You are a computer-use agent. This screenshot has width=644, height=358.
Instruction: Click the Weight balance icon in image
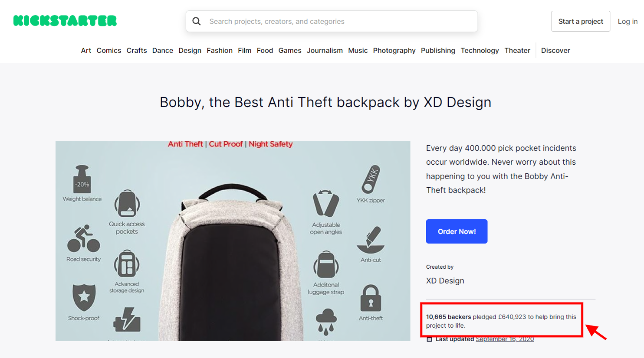pos(82,178)
